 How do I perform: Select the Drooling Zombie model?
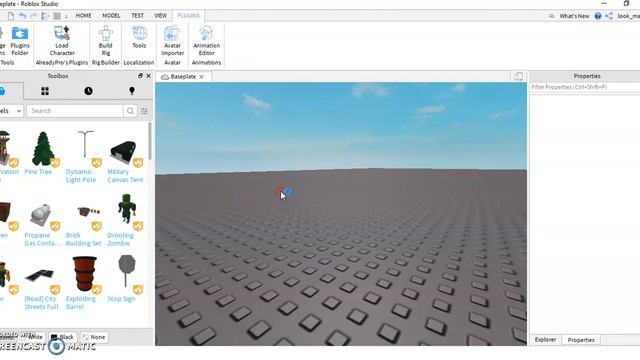pyautogui.click(x=127, y=209)
